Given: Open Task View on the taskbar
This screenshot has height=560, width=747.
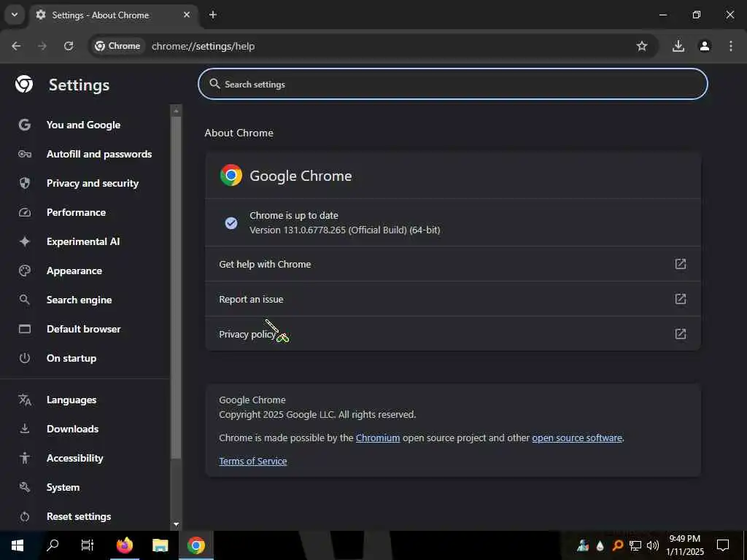Looking at the screenshot, I should click(x=88, y=545).
